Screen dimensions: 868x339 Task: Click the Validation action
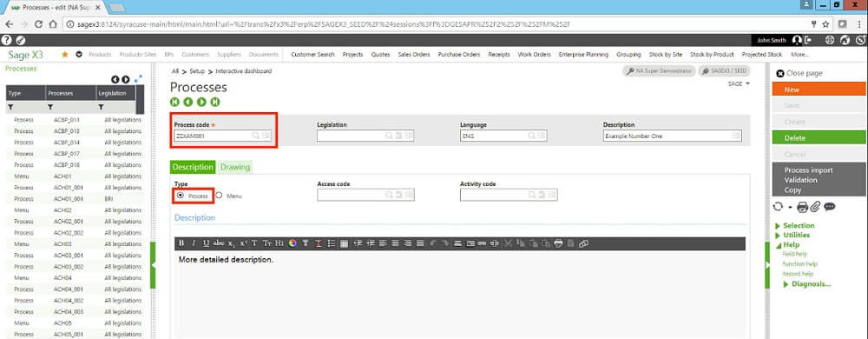(x=800, y=180)
